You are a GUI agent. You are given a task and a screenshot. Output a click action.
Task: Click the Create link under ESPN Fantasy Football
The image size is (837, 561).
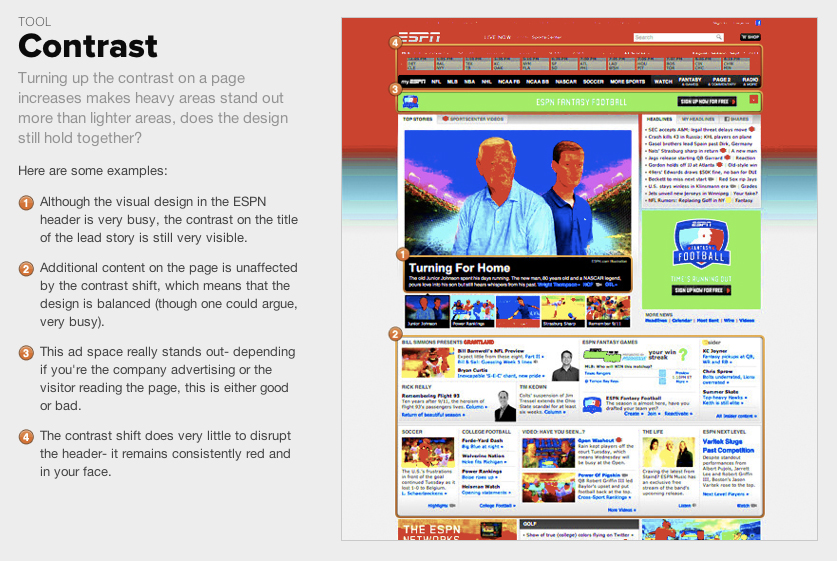pos(634,414)
